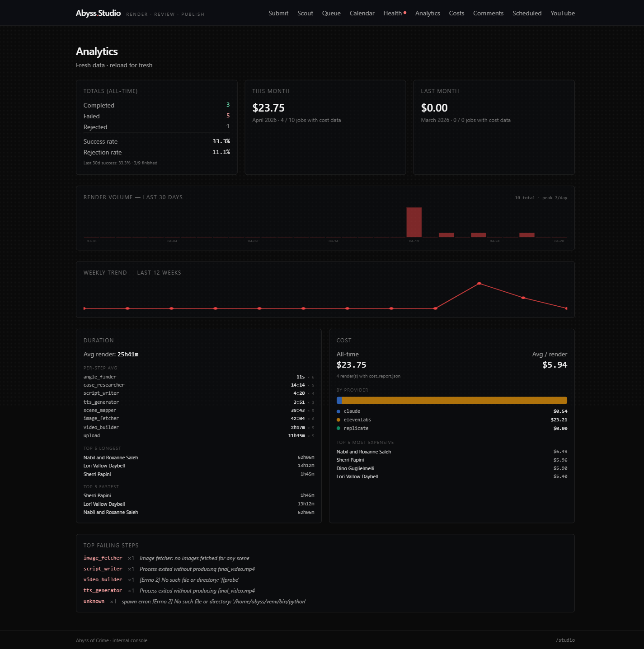Go to the Scheduled page
The image size is (644, 649).
[527, 13]
